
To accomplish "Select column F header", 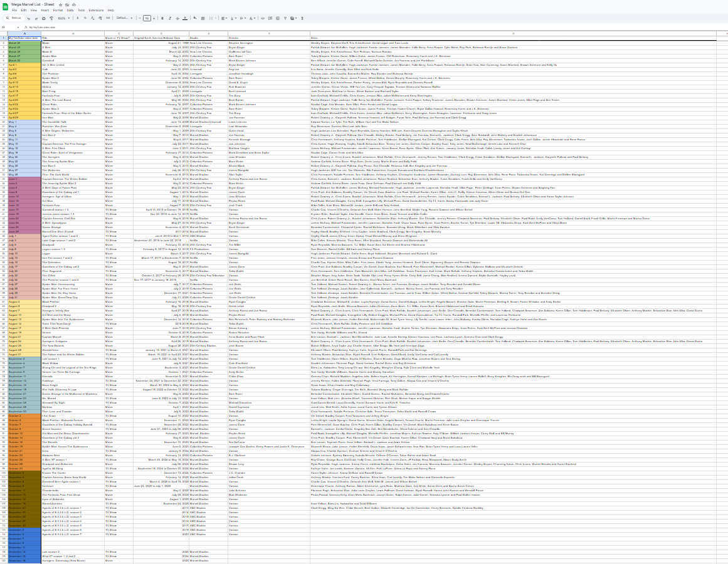I will (x=269, y=33).
